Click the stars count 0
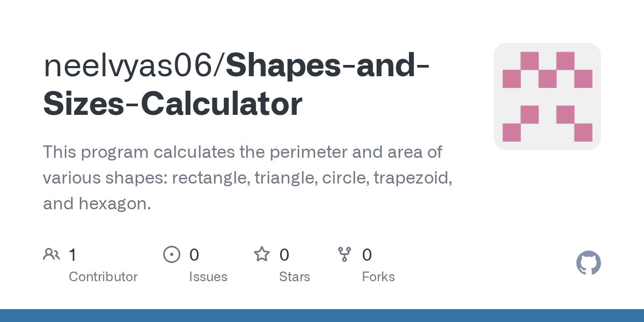 (x=284, y=255)
